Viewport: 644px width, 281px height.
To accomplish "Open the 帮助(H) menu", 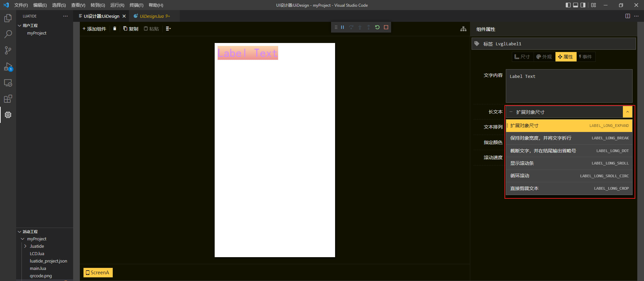I will pyautogui.click(x=156, y=5).
